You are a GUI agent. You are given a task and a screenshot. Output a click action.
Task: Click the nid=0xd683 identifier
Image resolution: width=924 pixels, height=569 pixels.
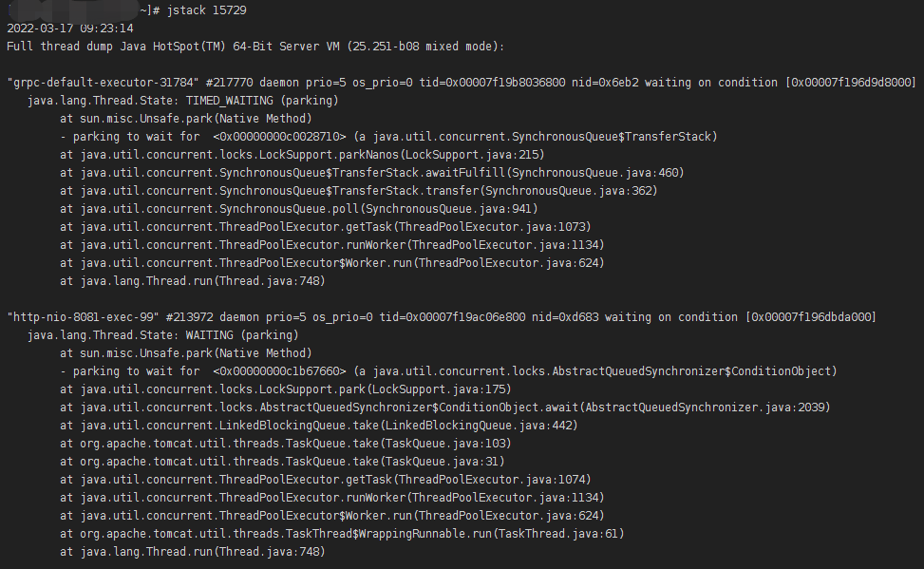(565, 317)
